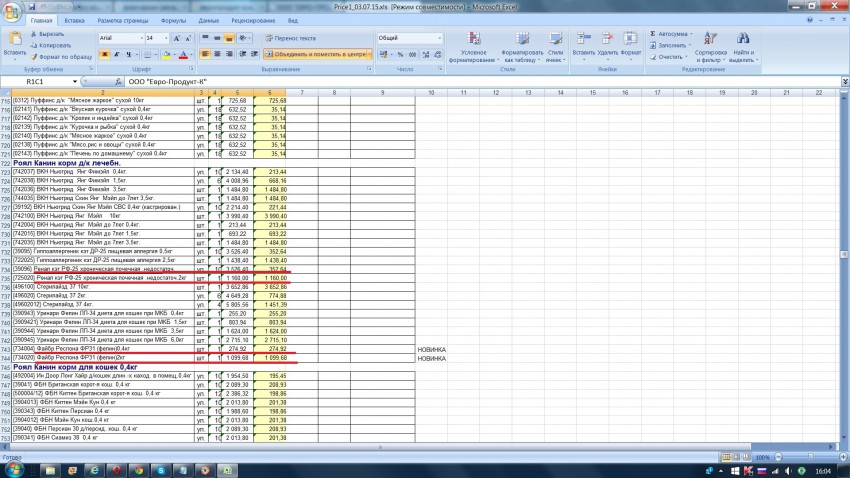
Task: Click the Office button
Action: click(x=13, y=12)
